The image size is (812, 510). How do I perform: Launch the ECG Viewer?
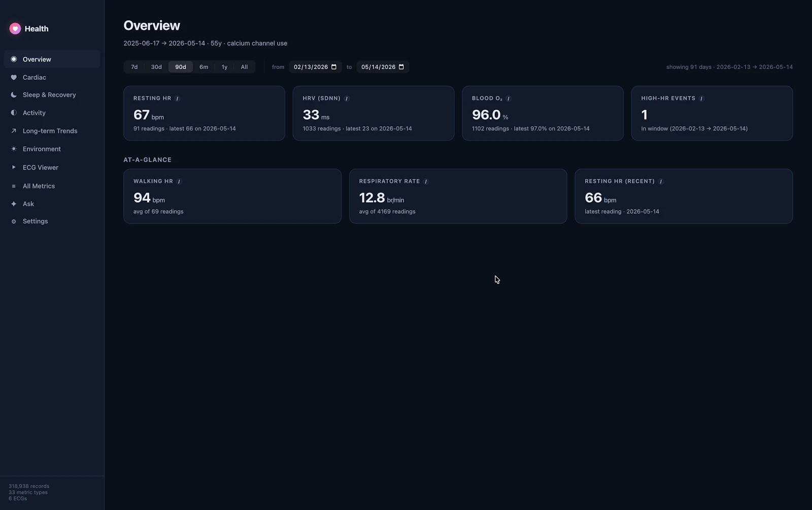[x=52, y=167]
